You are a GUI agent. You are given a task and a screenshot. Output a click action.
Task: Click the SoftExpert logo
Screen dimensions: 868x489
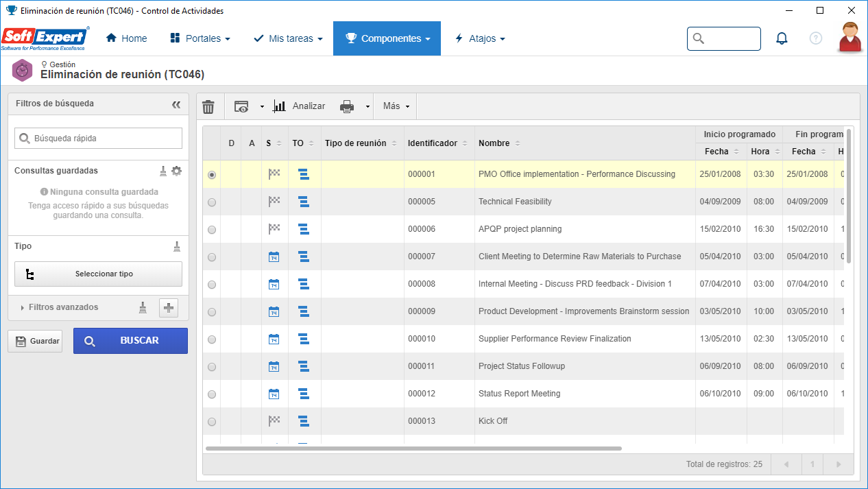(x=45, y=38)
